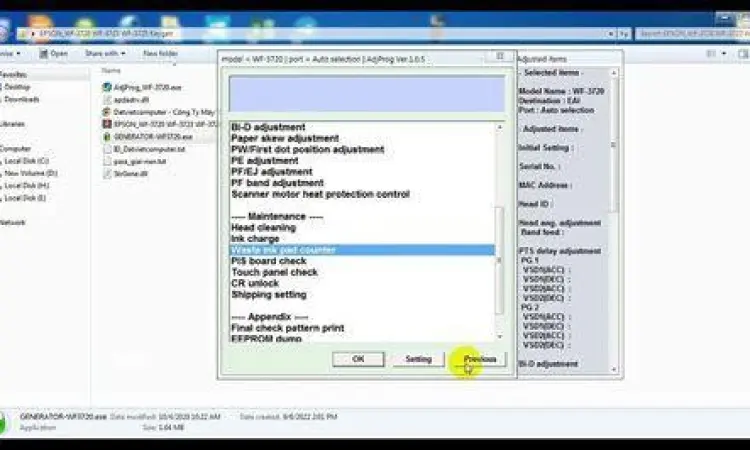Select the ID_Datvietcomputer.txt file icon
750x450 pixels.
pyautogui.click(x=107, y=149)
